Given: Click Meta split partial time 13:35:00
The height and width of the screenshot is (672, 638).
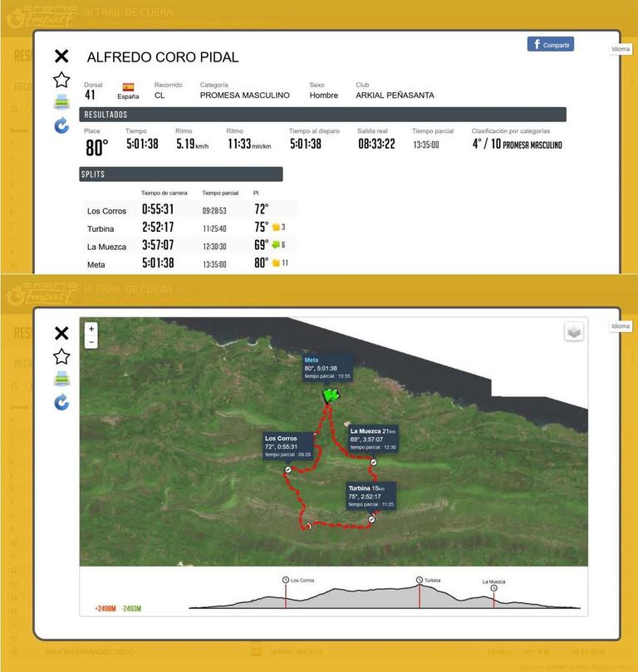Looking at the screenshot, I should pyautogui.click(x=214, y=264).
